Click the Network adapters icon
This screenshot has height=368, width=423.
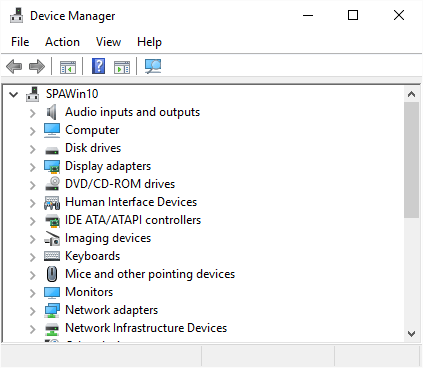coord(52,310)
